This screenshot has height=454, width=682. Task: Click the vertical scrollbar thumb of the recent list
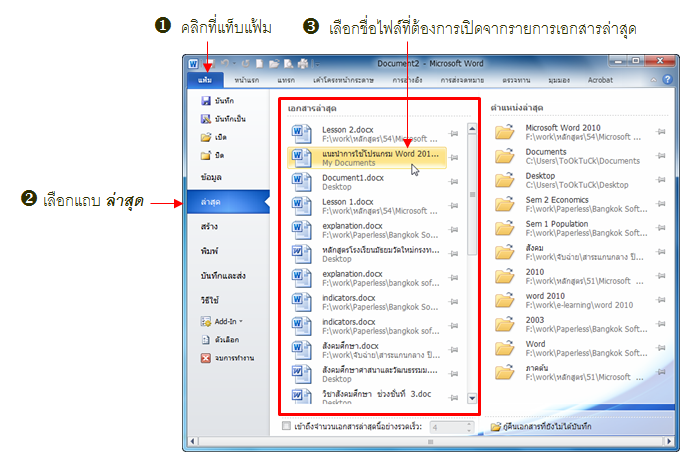[472, 194]
